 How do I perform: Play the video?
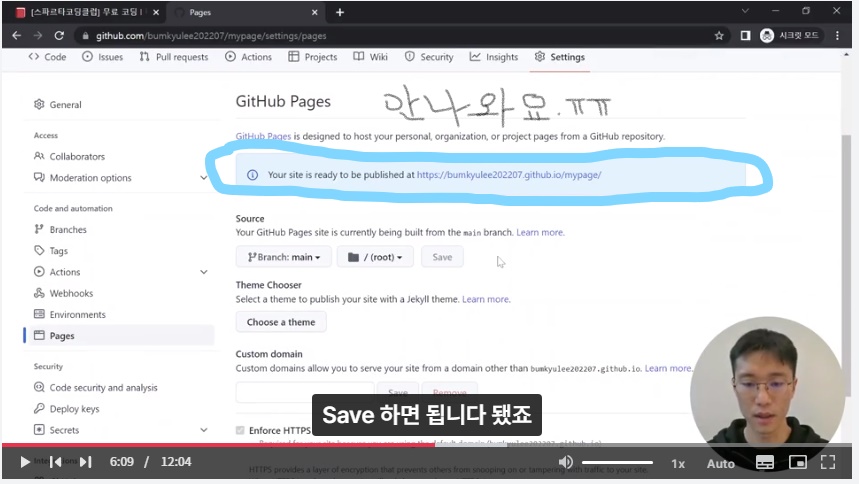tap(25, 462)
